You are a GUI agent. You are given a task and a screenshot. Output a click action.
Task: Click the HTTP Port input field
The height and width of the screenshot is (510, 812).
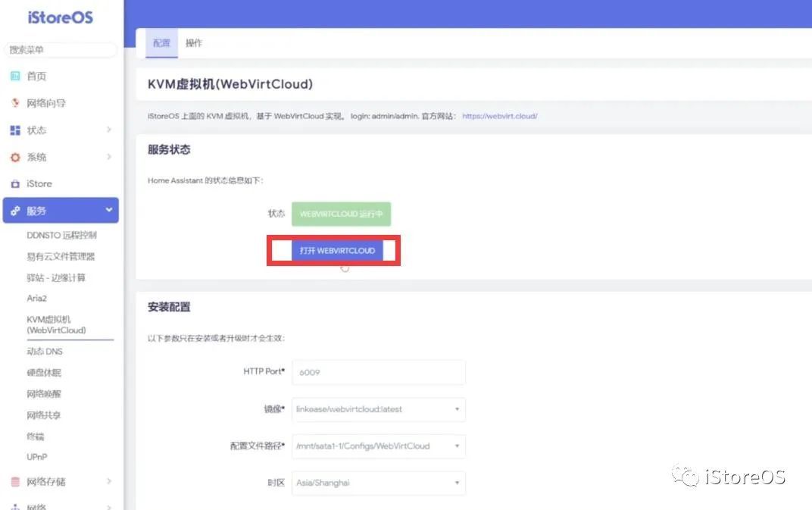379,372
